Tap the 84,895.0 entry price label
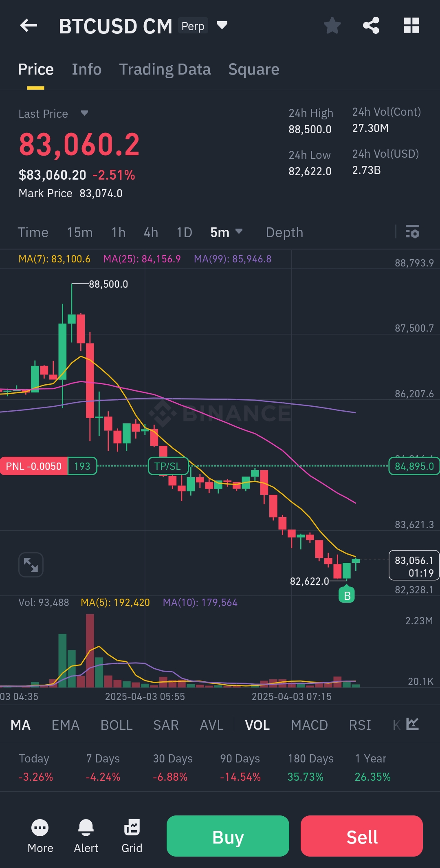 [414, 466]
